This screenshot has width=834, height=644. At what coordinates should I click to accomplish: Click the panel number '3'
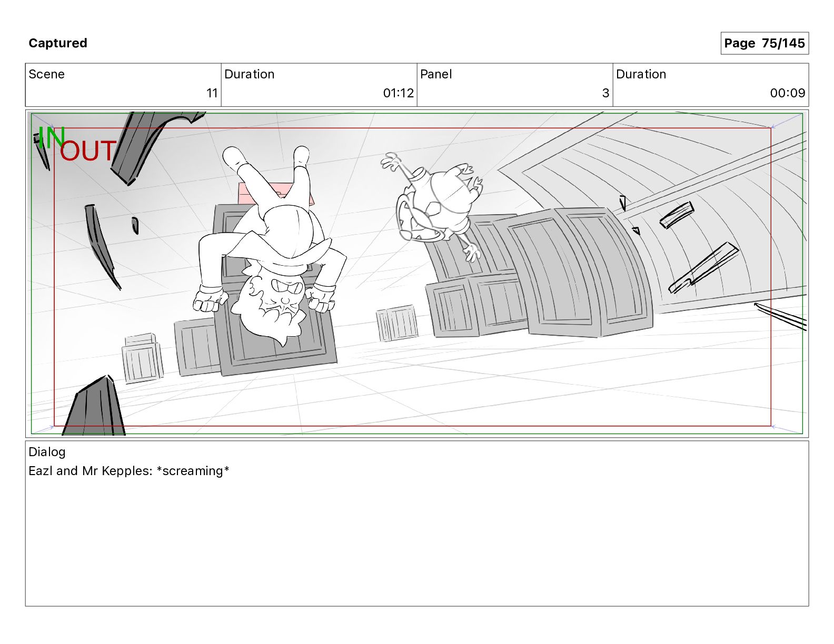605,93
